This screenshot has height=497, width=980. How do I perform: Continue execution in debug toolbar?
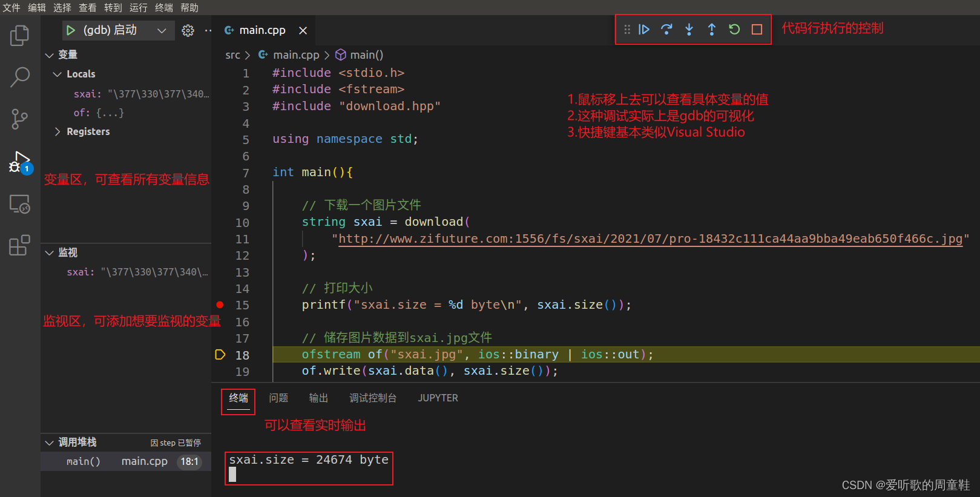644,29
